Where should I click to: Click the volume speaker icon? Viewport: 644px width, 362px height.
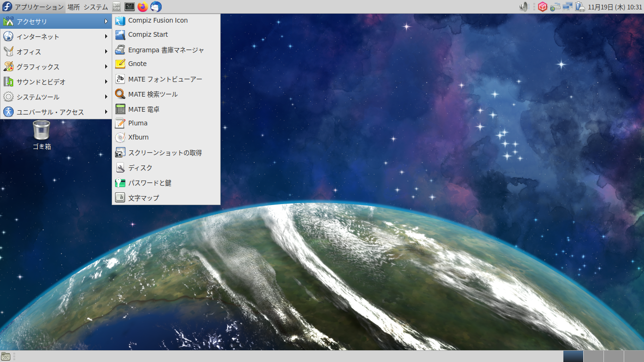524,7
